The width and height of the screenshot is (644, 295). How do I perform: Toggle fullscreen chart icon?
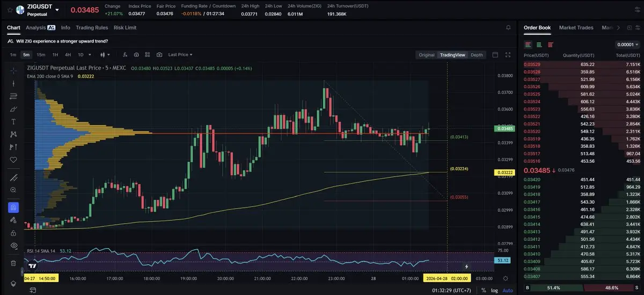(508, 55)
